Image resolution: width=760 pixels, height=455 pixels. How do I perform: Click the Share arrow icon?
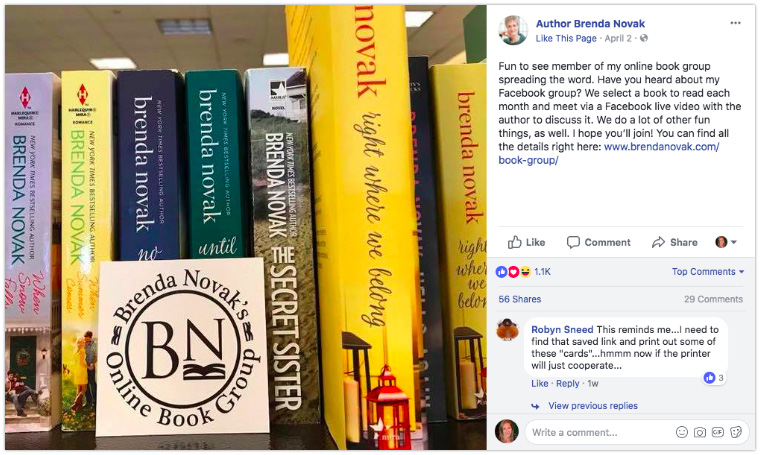(x=658, y=242)
